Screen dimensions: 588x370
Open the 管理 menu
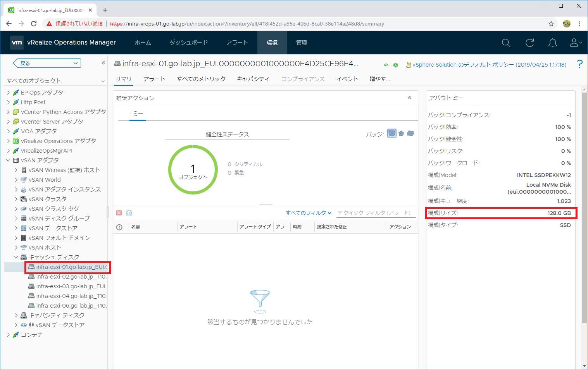[x=302, y=43]
